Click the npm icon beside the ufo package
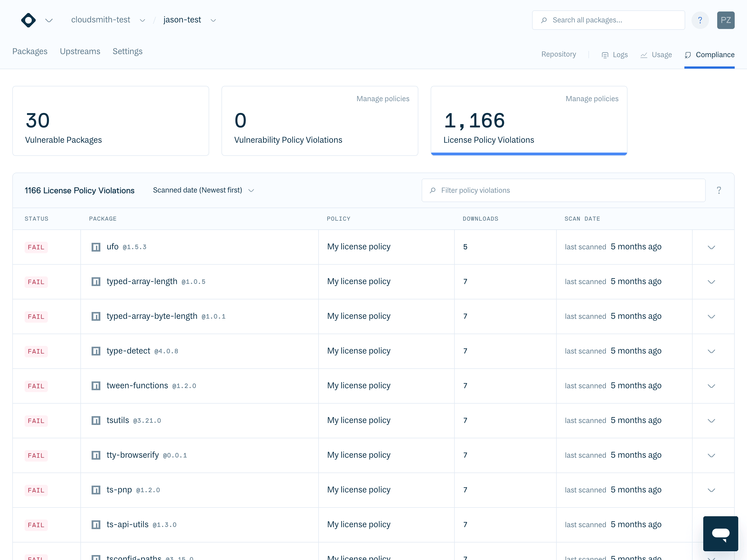This screenshot has width=747, height=560. click(96, 247)
